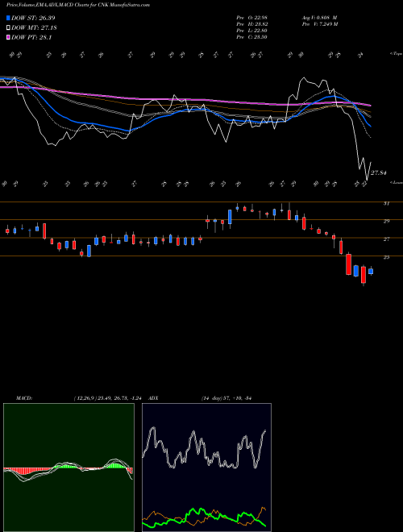The image size is (403, 532).
Task: Click the 'Pre H: 23.82' value
Action: 251,24
